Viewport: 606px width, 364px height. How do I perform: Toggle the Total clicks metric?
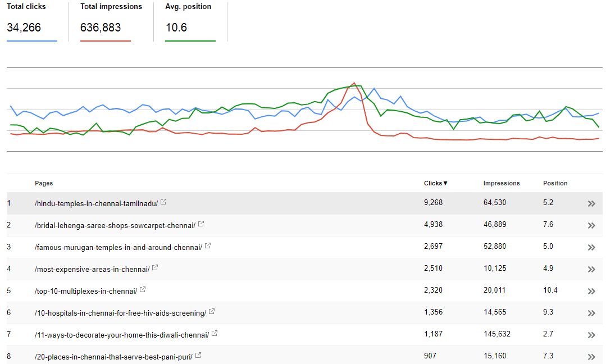(32, 22)
